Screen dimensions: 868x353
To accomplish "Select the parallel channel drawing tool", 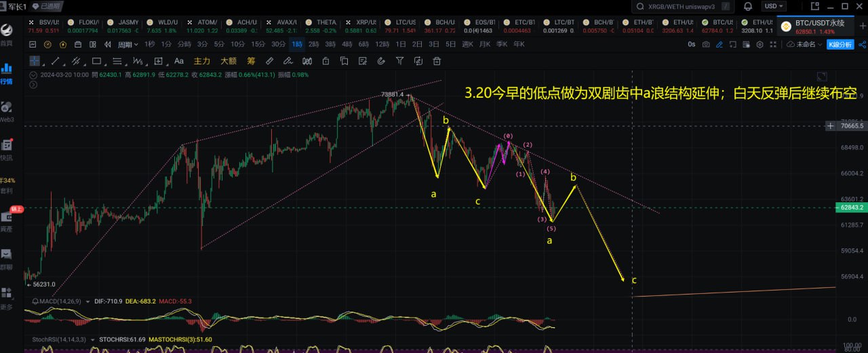I will pos(76,60).
